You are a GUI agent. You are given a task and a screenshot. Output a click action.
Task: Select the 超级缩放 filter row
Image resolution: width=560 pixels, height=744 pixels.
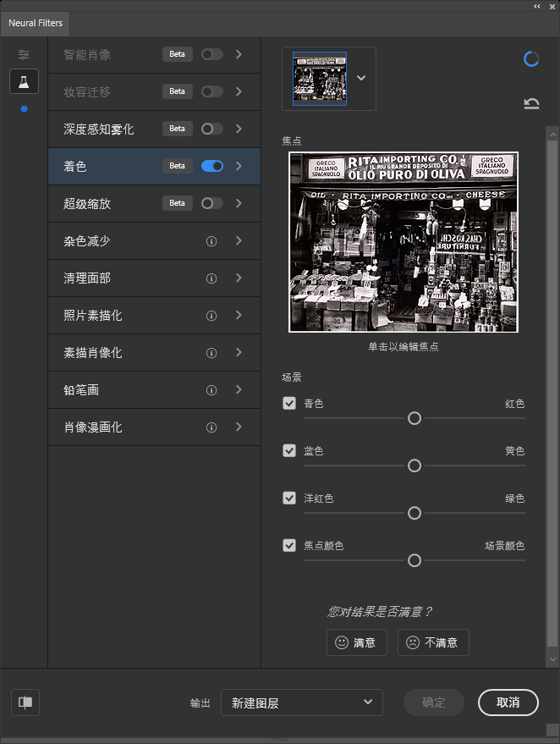154,203
